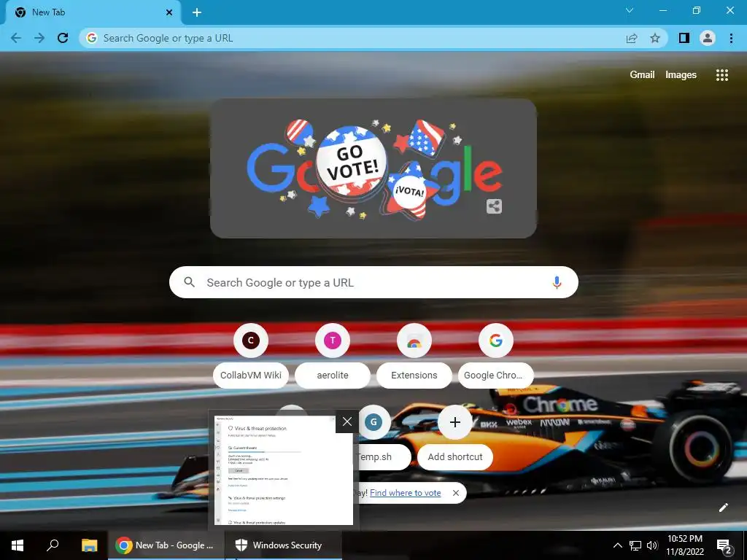Follow the Find where to vote link
Image resolution: width=747 pixels, height=560 pixels.
point(406,493)
